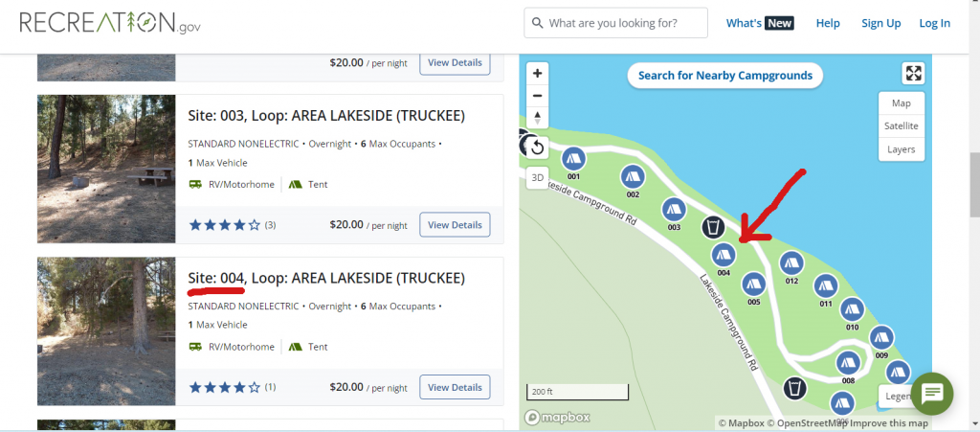Select campsite 002 tent marker on map
980x432 pixels.
pos(632,176)
